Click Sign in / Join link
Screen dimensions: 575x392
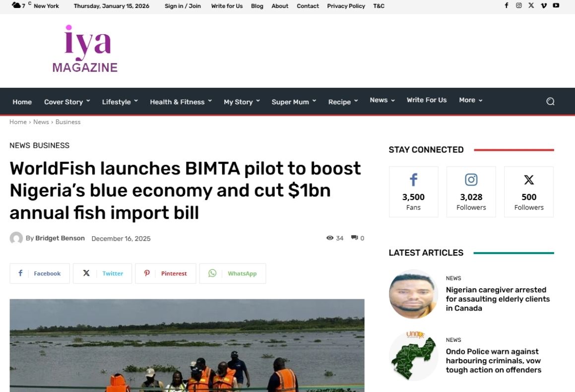pyautogui.click(x=183, y=6)
